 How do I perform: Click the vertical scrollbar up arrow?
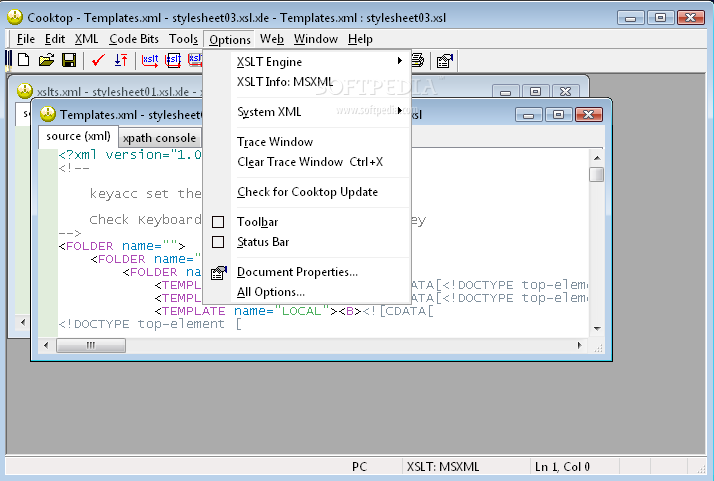click(x=597, y=158)
